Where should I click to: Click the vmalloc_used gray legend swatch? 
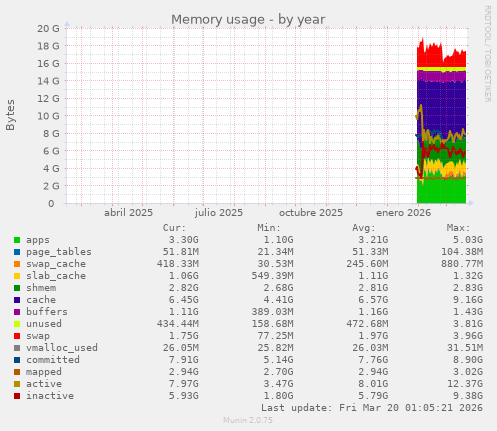point(17,348)
